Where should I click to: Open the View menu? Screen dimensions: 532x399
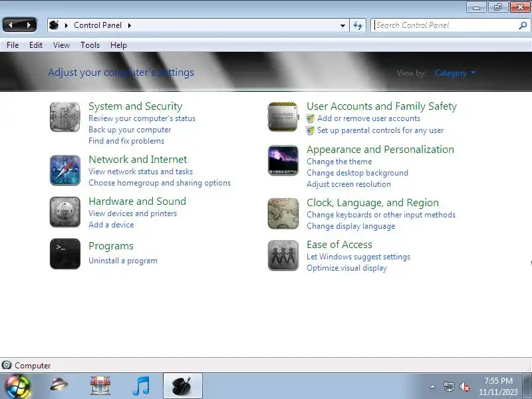pos(61,45)
